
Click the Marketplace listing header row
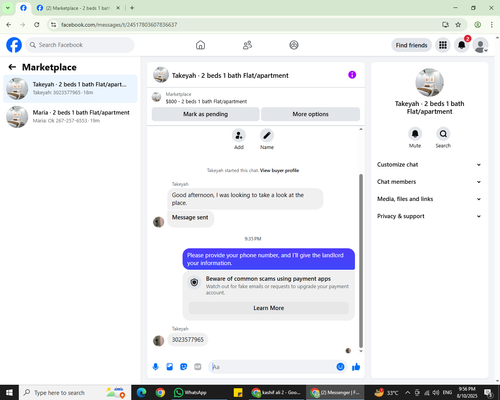256,98
